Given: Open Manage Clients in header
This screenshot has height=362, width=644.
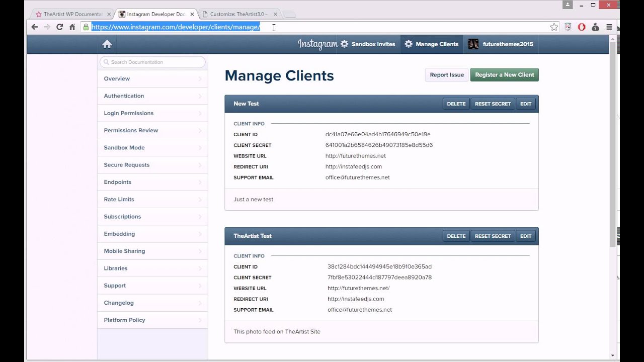Looking at the screenshot, I should click(432, 44).
